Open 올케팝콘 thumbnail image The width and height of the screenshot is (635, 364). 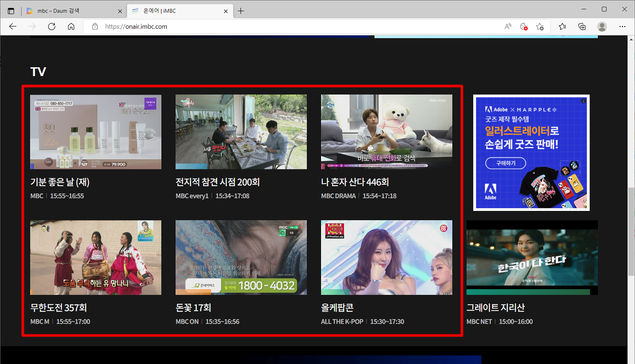point(386,257)
